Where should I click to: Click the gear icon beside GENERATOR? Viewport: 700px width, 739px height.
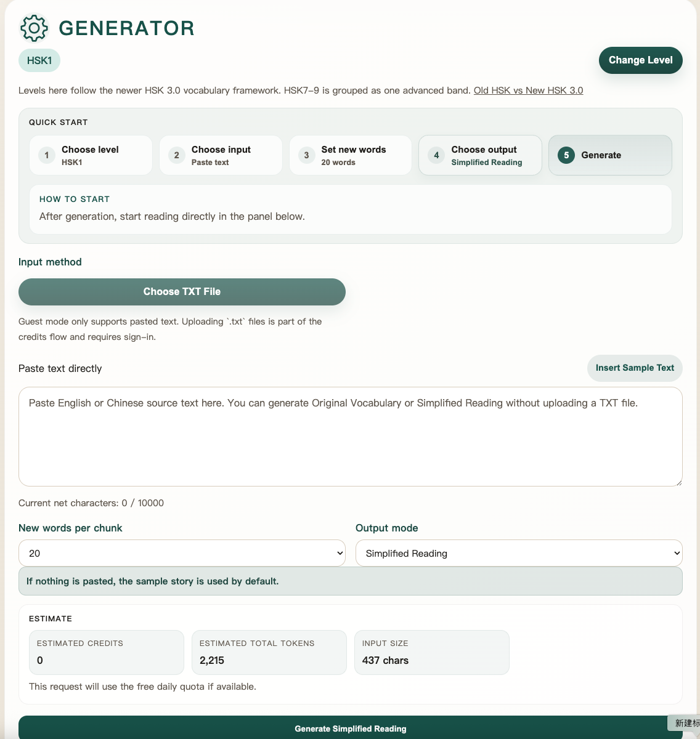click(34, 28)
